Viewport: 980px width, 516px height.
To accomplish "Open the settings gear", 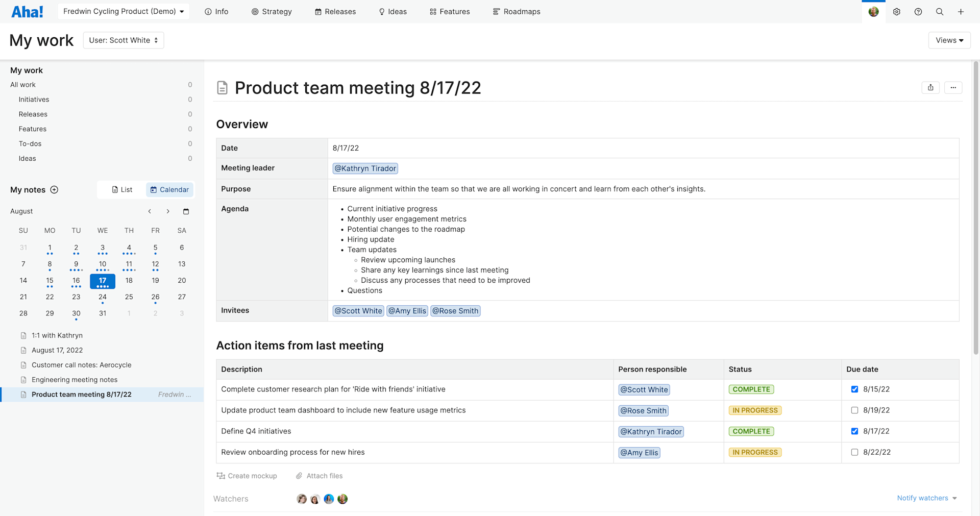I will click(896, 11).
